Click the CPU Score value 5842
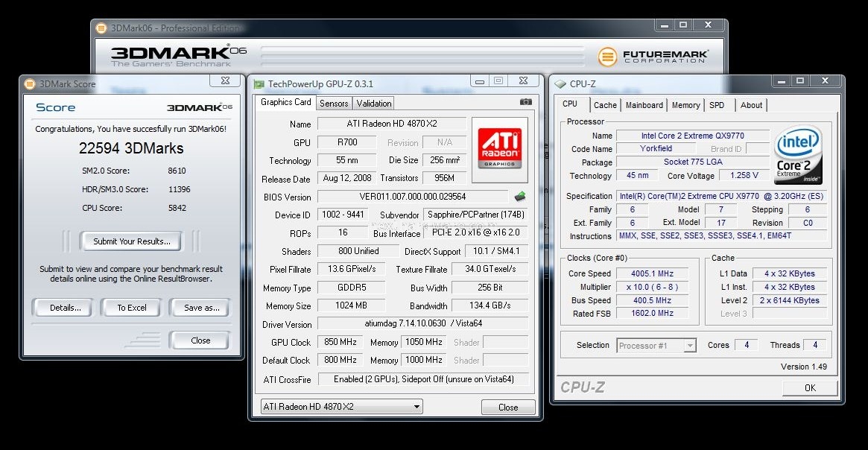The height and width of the screenshot is (450, 868). click(x=177, y=208)
